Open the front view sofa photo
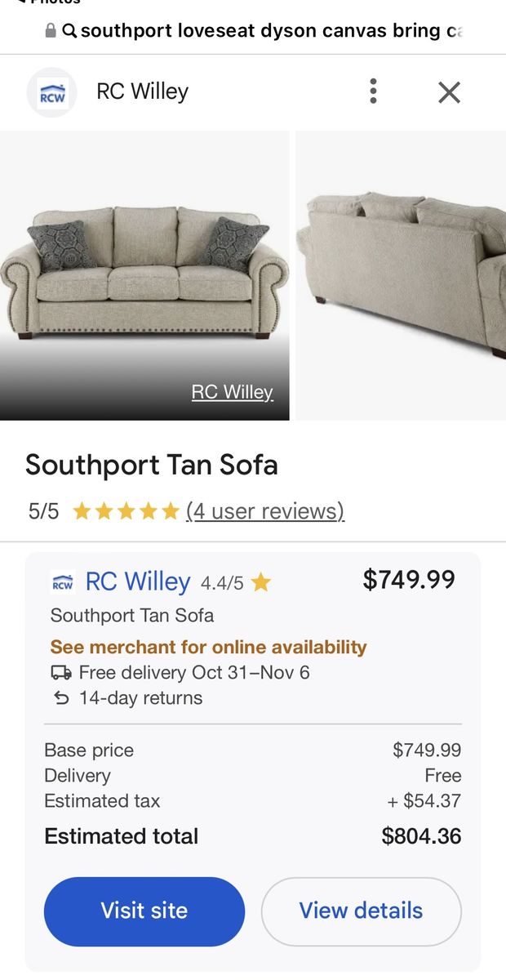Image resolution: width=506 pixels, height=980 pixels. point(144,274)
